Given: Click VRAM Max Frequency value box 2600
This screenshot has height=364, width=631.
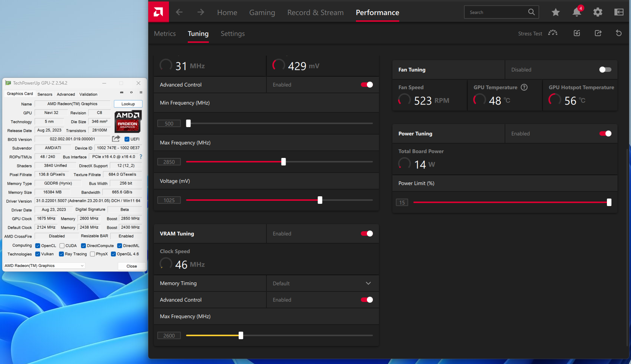Looking at the screenshot, I should (x=169, y=335).
